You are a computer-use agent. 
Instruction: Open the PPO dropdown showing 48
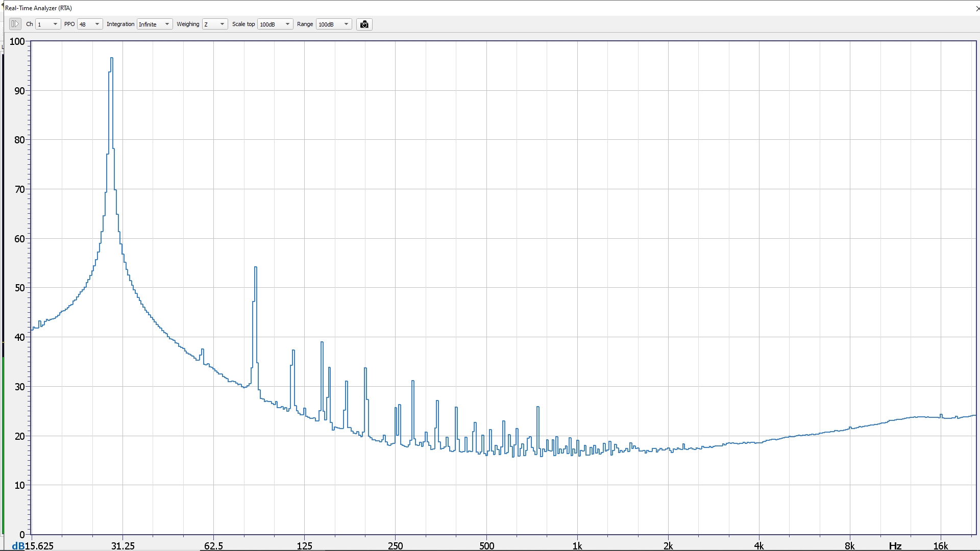(90, 24)
